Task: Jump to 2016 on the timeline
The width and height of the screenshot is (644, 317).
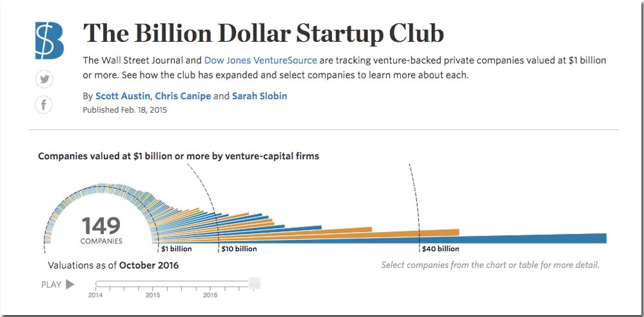Action: click(210, 294)
